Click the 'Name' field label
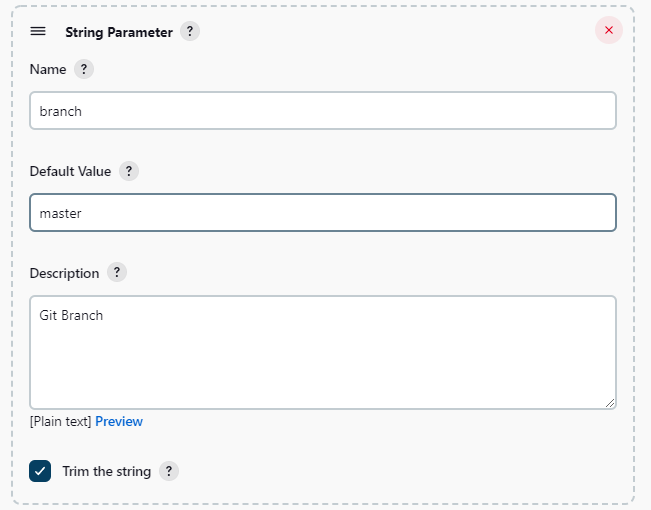The width and height of the screenshot is (651, 510). [48, 70]
